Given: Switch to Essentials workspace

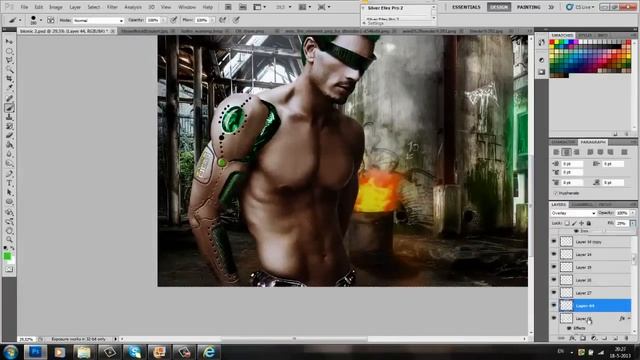Looking at the screenshot, I should pyautogui.click(x=466, y=7).
